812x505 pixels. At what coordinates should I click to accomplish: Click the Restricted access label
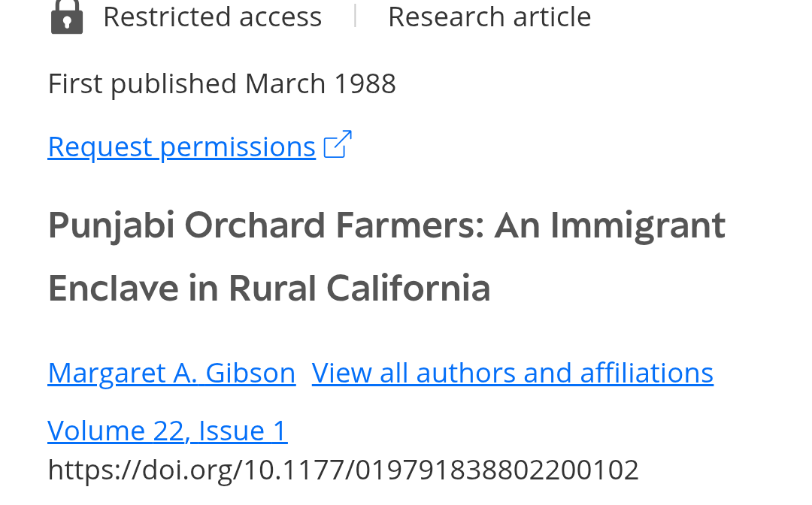[x=212, y=17]
